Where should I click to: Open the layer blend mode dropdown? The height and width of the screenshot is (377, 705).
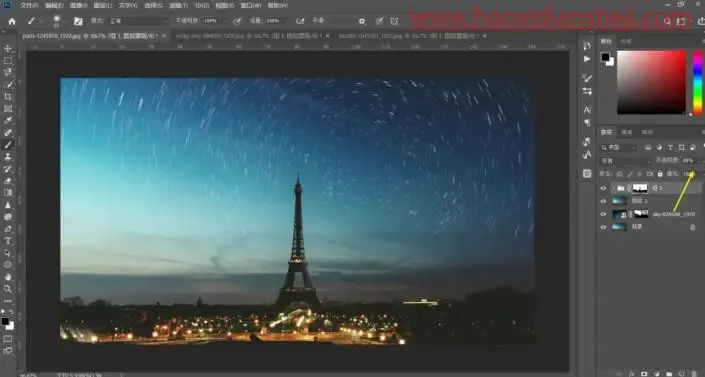pos(625,161)
